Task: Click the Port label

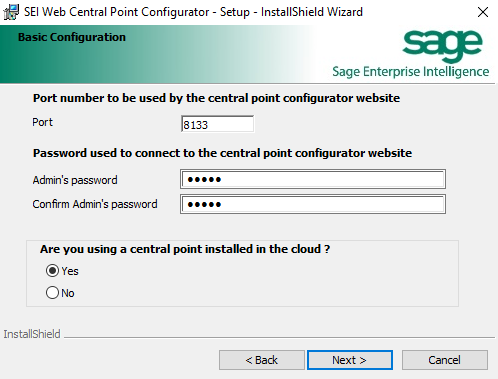Action: pyautogui.click(x=42, y=122)
